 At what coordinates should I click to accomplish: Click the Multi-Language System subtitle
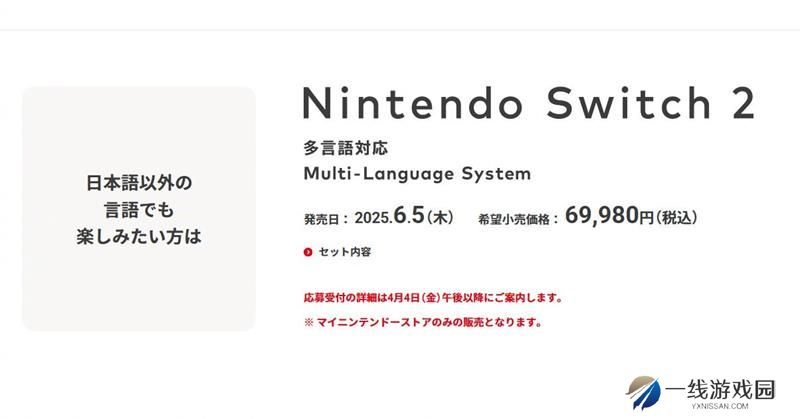417,174
